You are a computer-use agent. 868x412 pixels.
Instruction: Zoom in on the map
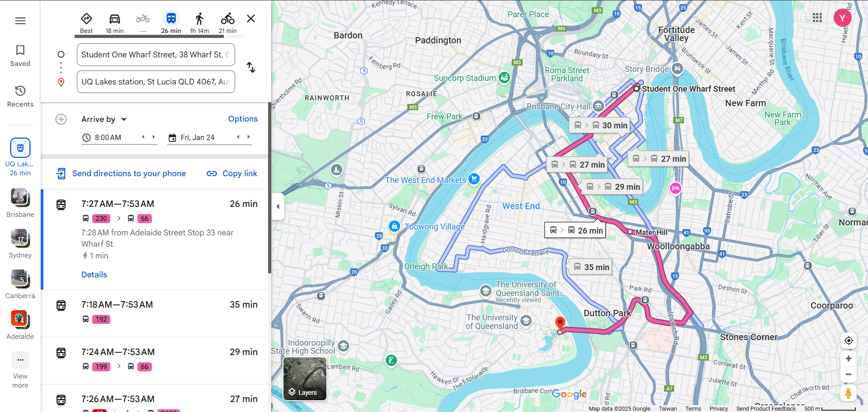(x=849, y=359)
